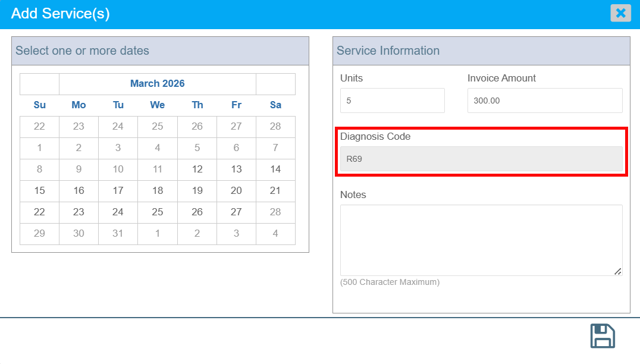Go to next month in calendar
The width and height of the screenshot is (640, 364).
pyautogui.click(x=275, y=84)
